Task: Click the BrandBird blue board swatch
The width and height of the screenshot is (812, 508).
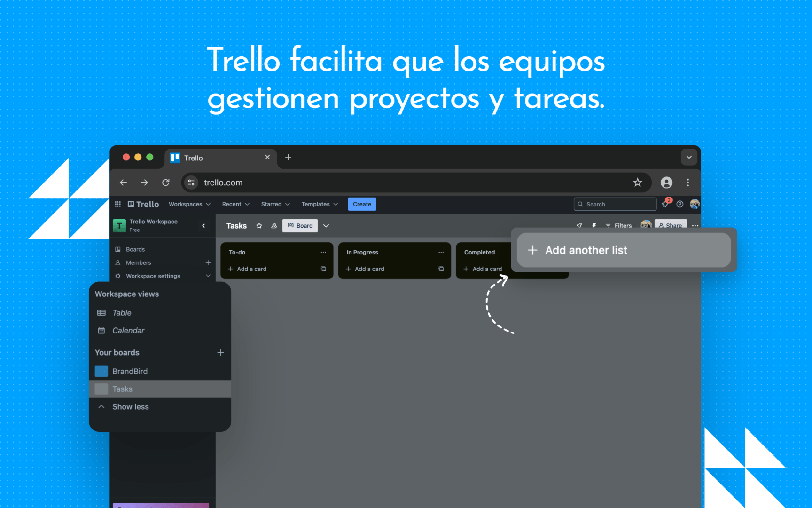Action: (101, 371)
